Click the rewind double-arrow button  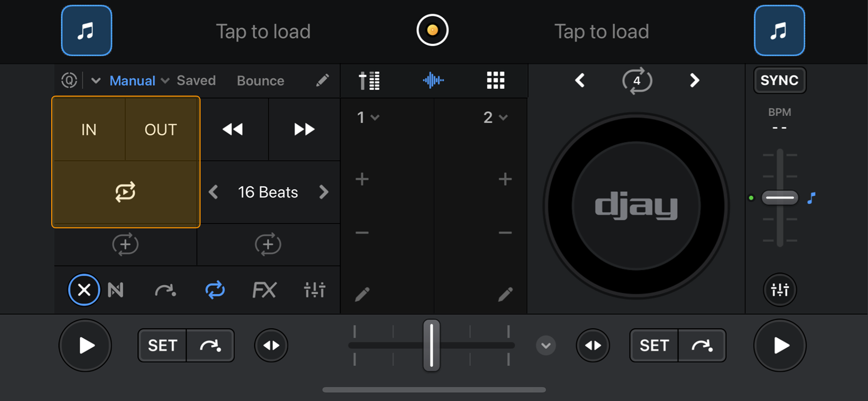click(x=233, y=129)
